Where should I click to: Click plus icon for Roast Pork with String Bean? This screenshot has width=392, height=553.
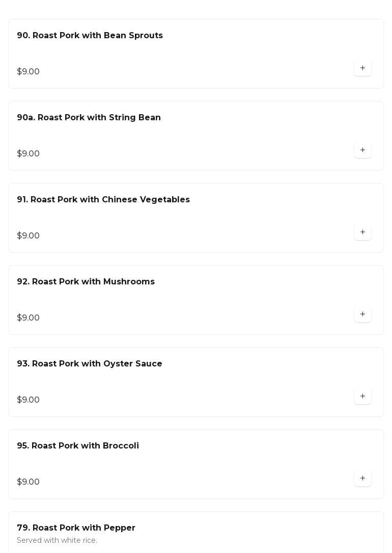362,150
